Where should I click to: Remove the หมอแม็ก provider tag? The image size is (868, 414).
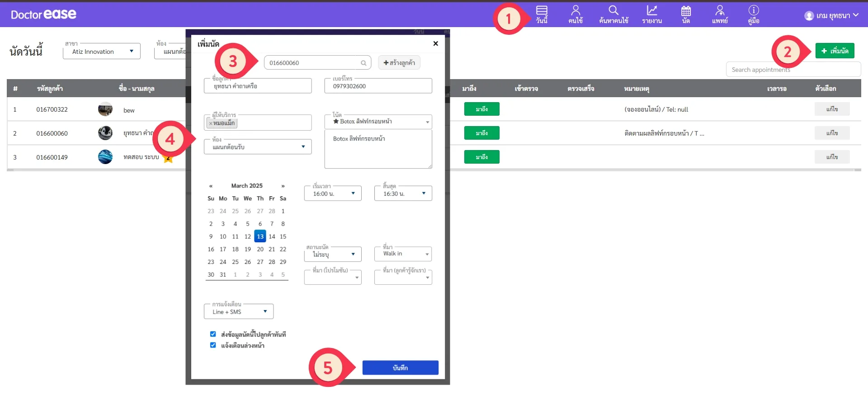pyautogui.click(x=211, y=123)
